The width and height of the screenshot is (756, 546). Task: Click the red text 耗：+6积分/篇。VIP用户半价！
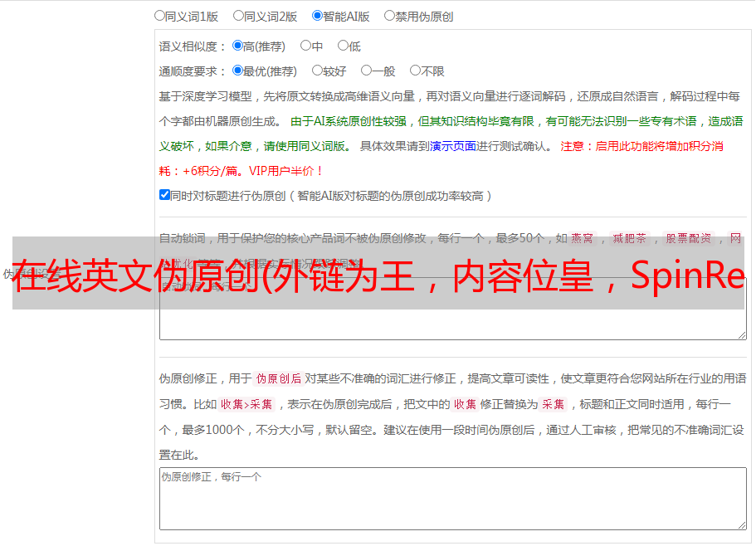[241, 171]
